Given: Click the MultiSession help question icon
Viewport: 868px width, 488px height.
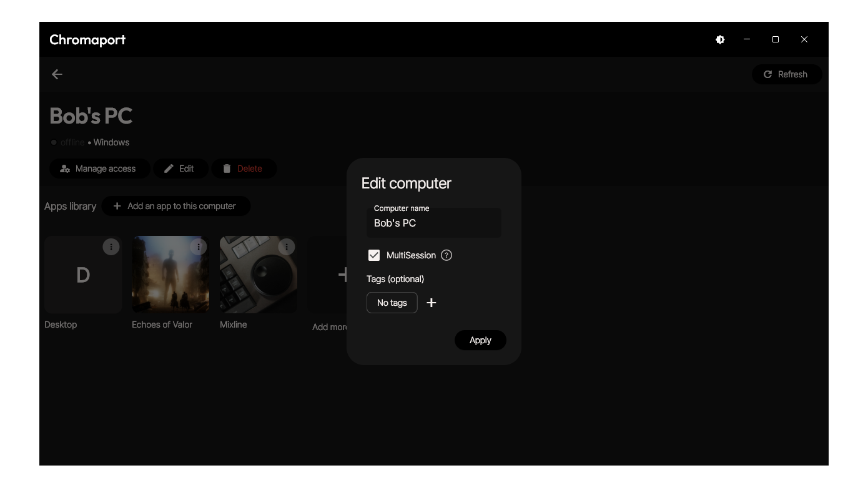Looking at the screenshot, I should pyautogui.click(x=446, y=255).
